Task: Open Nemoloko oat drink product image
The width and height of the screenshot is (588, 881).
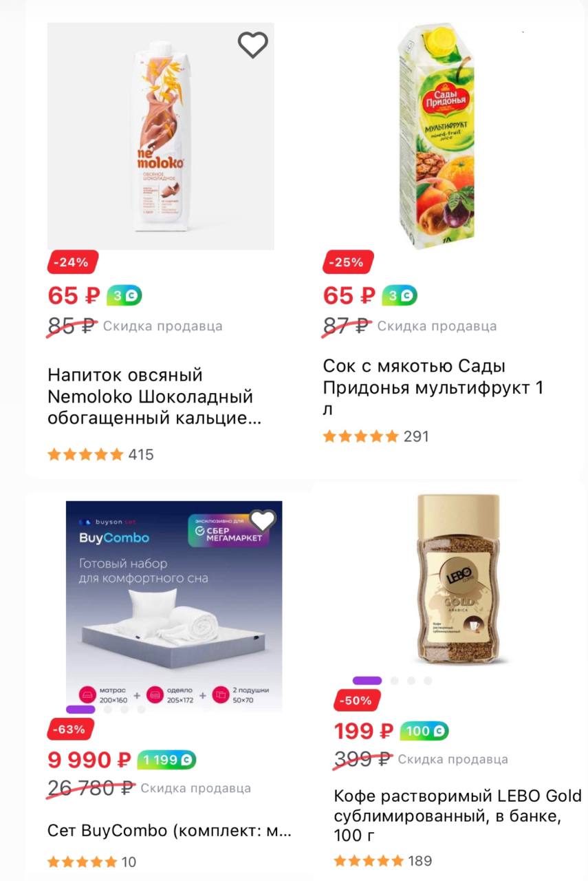Action: click(160, 136)
